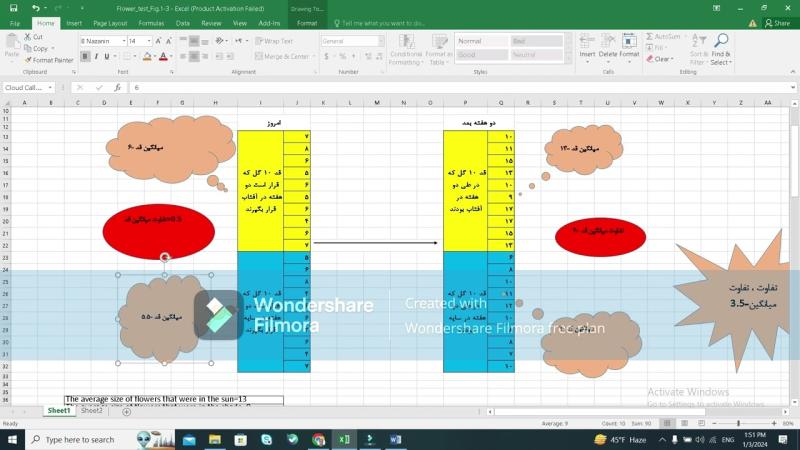Expand the Font group dialog launcher

coord(171,72)
